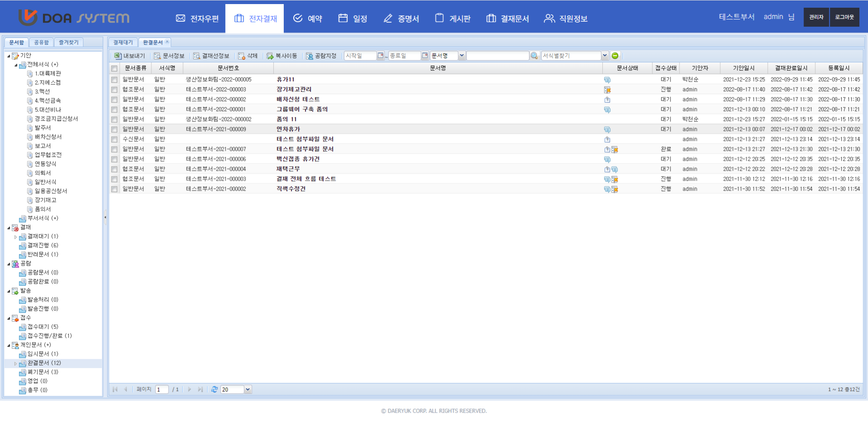Close the 완결문서 tab
Image resolution: width=868 pixels, height=423 pixels.
coord(167,42)
